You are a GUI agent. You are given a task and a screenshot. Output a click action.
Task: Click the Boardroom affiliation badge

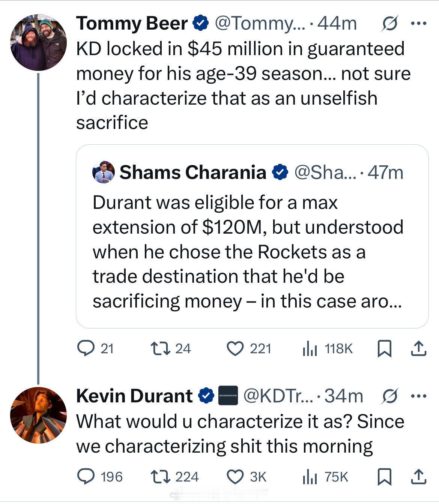[228, 396]
